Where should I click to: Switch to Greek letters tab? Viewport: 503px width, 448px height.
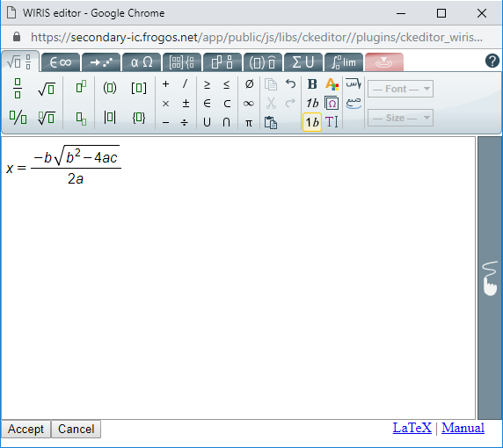pyautogui.click(x=142, y=62)
